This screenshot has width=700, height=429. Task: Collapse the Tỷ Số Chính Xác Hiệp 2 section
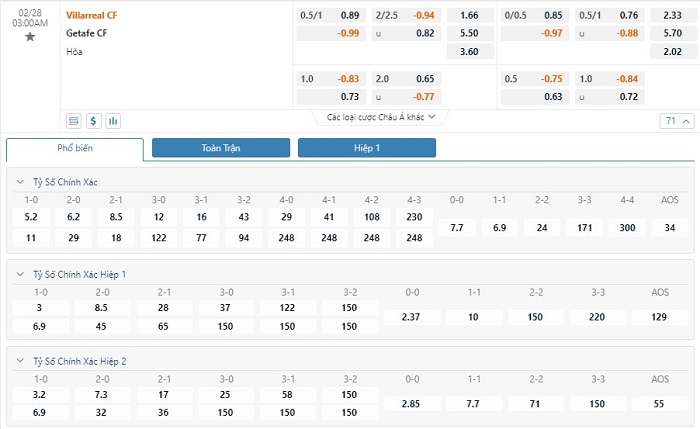click(22, 361)
